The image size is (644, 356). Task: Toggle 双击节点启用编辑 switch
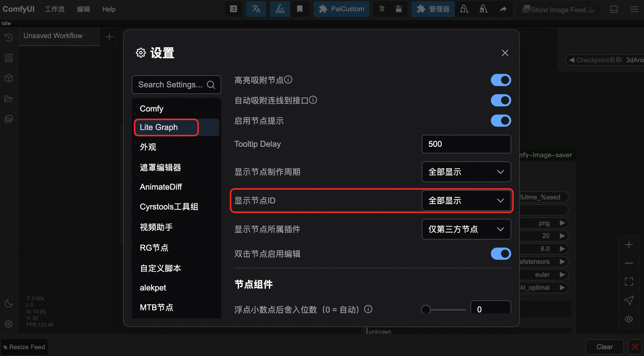[501, 254]
